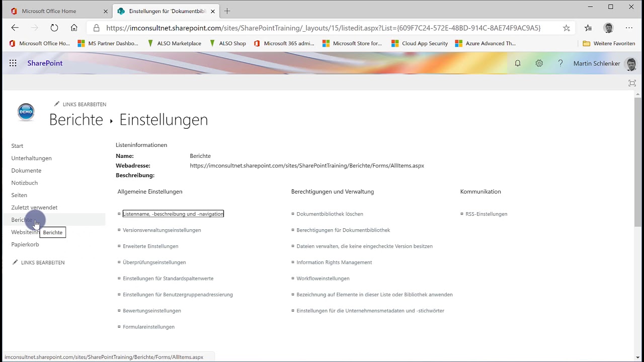Click the SharePoint header title

(x=45, y=63)
